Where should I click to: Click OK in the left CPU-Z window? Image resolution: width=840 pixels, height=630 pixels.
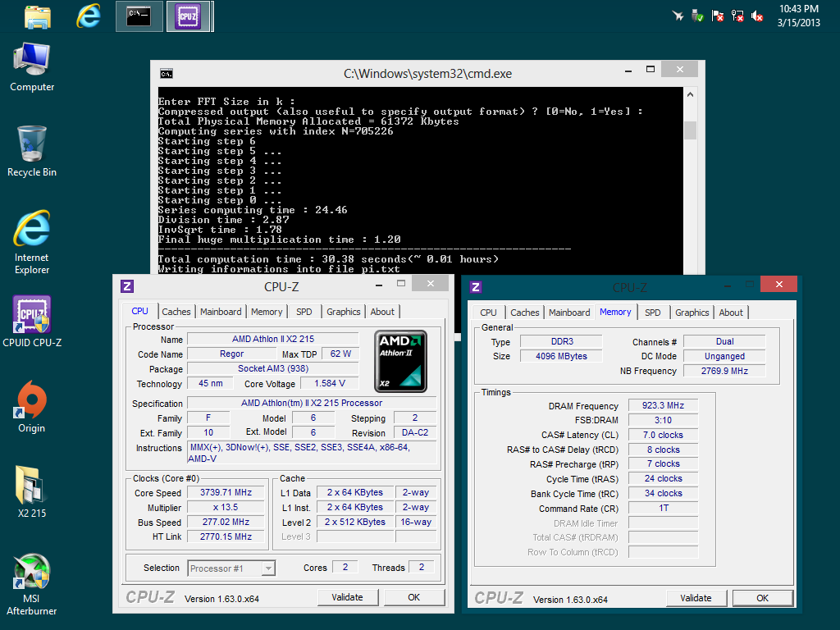[x=414, y=597]
